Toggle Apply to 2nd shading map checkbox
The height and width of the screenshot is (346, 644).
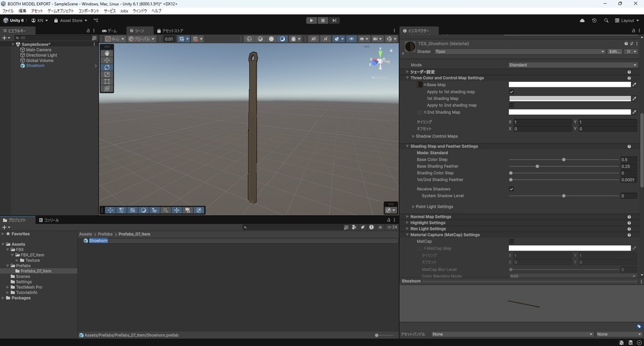pyautogui.click(x=511, y=105)
